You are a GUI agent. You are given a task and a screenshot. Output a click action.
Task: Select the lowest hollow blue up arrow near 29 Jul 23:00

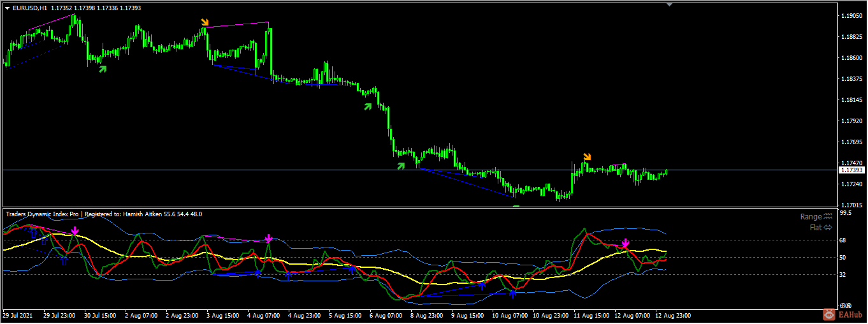point(64,260)
